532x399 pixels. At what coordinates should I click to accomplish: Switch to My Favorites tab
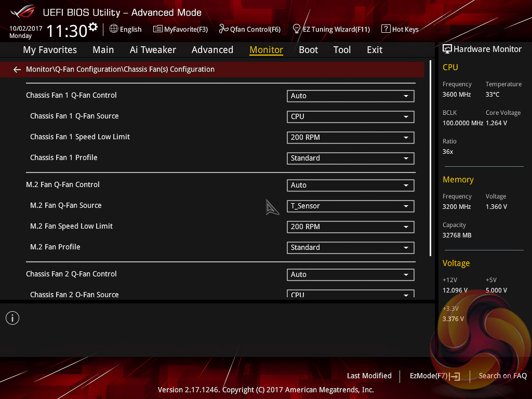[50, 50]
